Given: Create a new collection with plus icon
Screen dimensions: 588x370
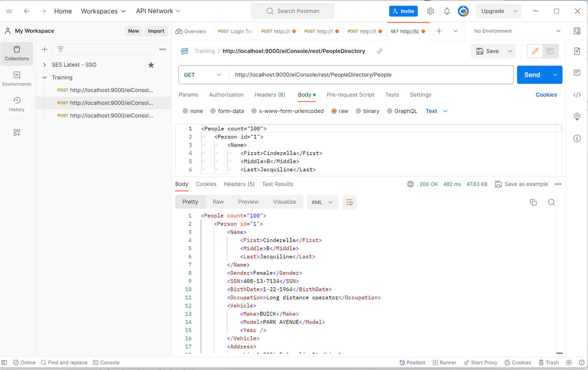Looking at the screenshot, I should pos(44,49).
